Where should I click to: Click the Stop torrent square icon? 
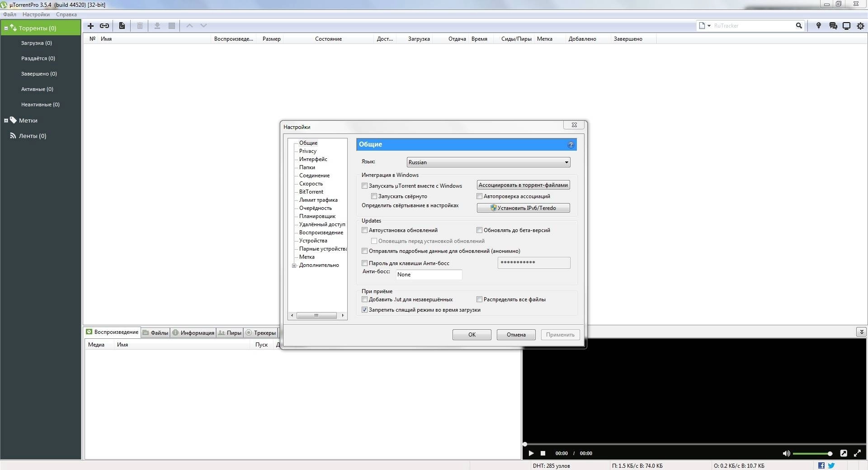[172, 26]
